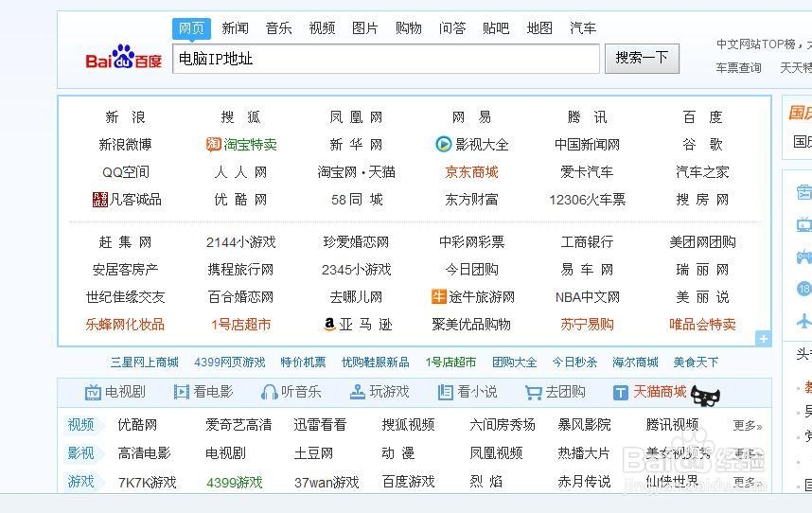Viewport: 812px width, 513px height.
Task: Select the 游戏 category label
Action: 80,482
